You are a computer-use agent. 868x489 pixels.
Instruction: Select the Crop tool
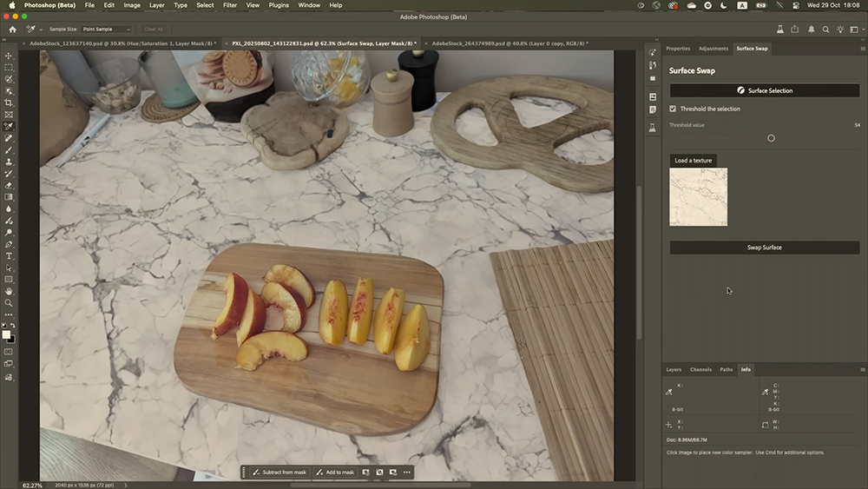click(9, 102)
